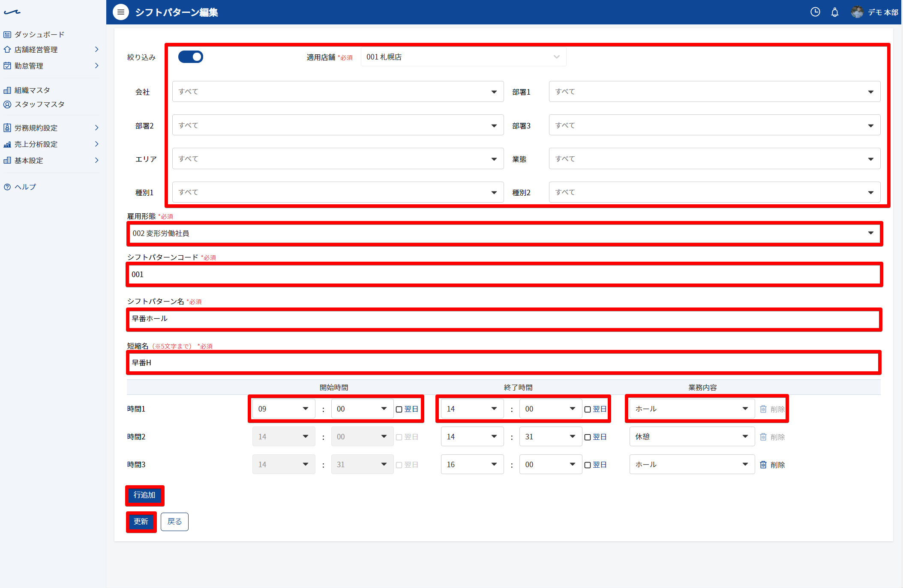Click the スタッフマスタ person icon
Image resolution: width=903 pixels, height=588 pixels.
(x=7, y=104)
